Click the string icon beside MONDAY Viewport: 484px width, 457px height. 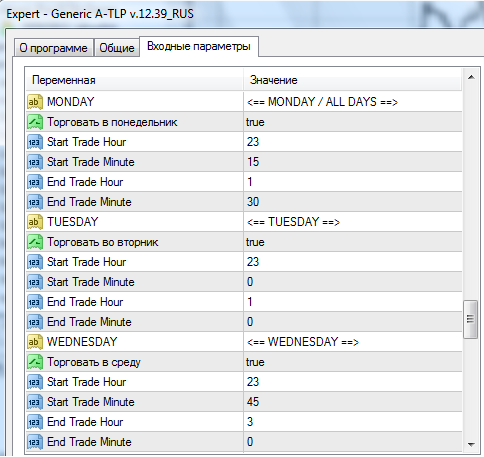[35, 102]
